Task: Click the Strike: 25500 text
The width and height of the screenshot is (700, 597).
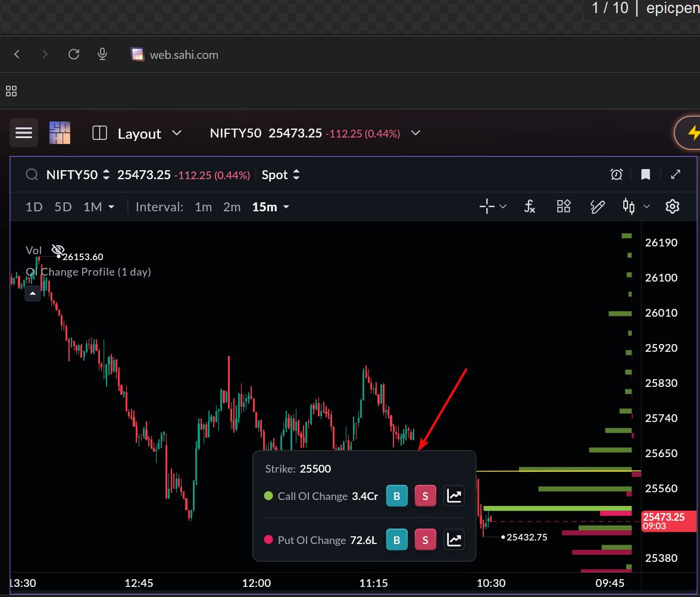Action: 298,469
